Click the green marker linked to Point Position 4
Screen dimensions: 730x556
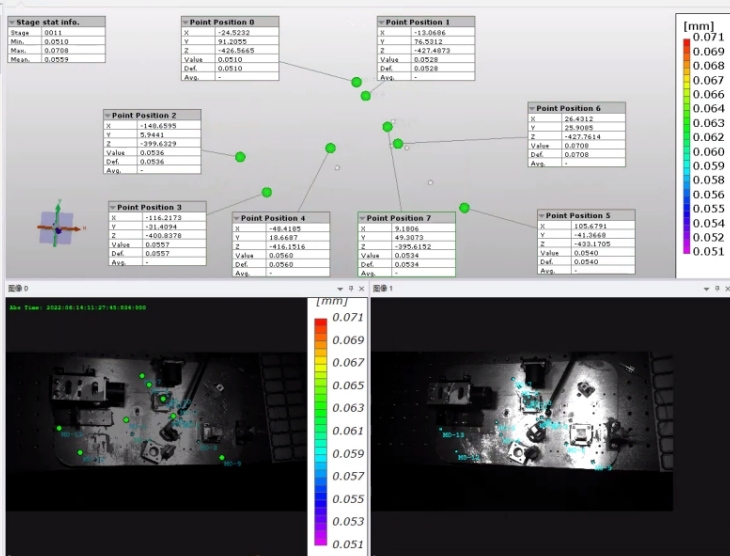pyautogui.click(x=330, y=148)
